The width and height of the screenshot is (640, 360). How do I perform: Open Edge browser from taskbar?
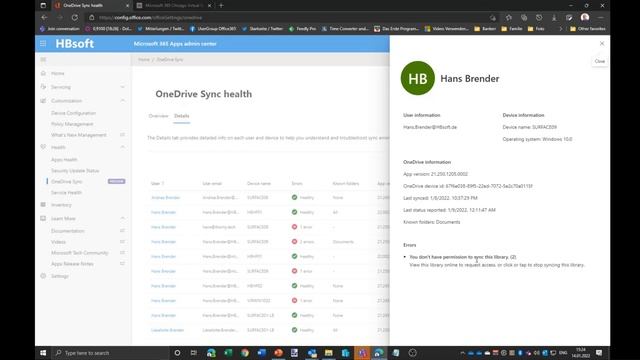tap(211, 353)
